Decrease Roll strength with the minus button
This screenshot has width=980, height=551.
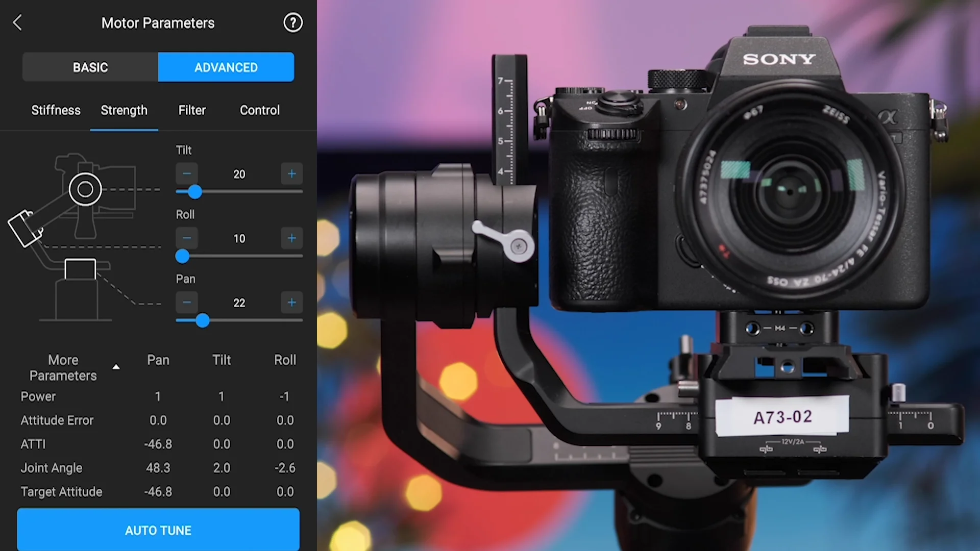(187, 238)
